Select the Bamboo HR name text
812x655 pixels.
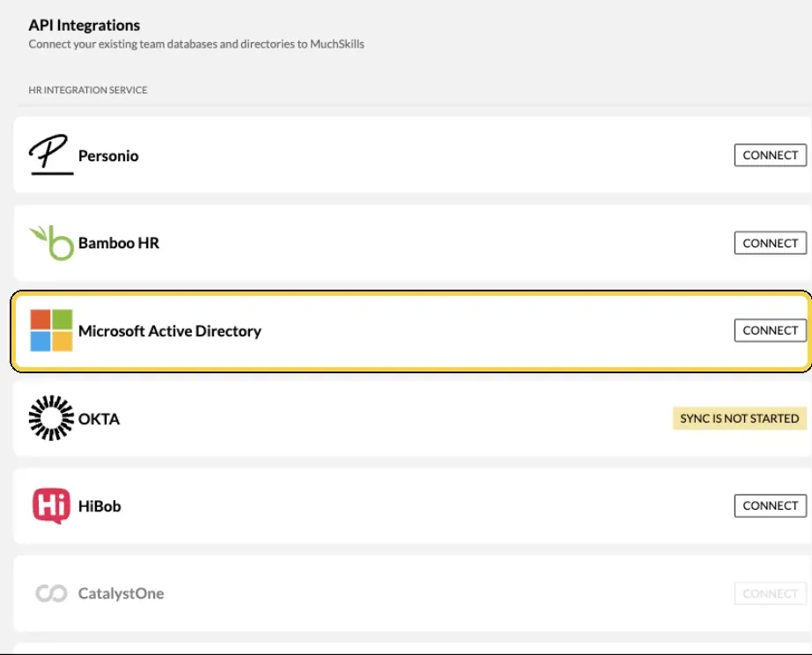[x=119, y=243]
